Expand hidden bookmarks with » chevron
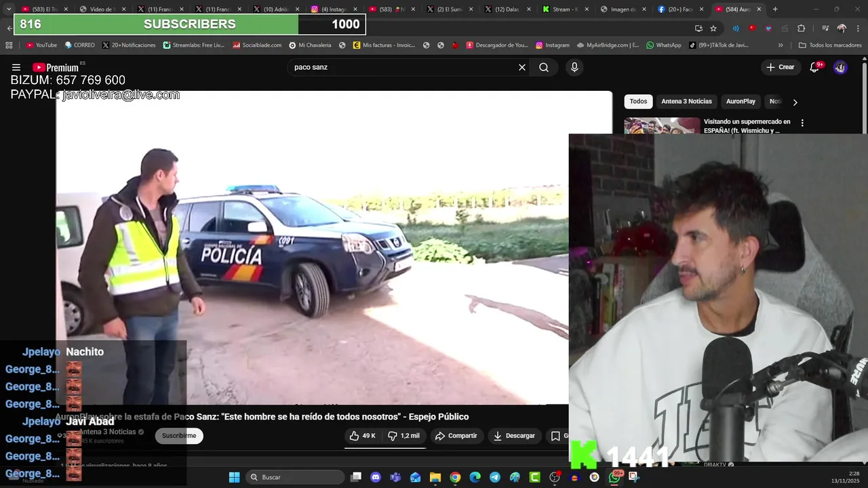This screenshot has height=488, width=868. pos(781,45)
